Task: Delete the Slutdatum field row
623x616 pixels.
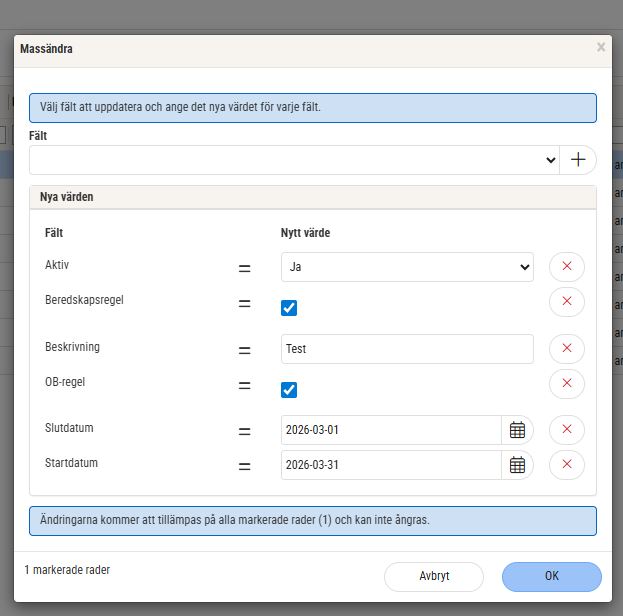Action: 566,429
